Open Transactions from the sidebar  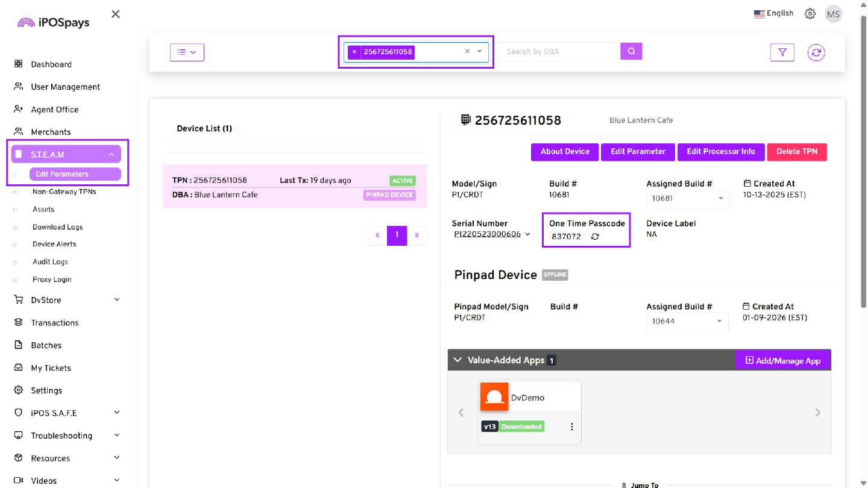click(x=54, y=323)
